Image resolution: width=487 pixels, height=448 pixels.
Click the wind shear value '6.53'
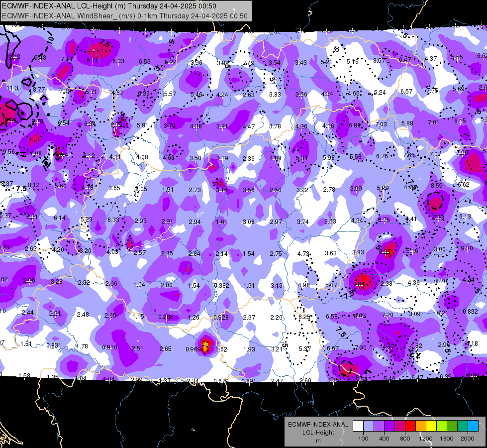coord(145,62)
